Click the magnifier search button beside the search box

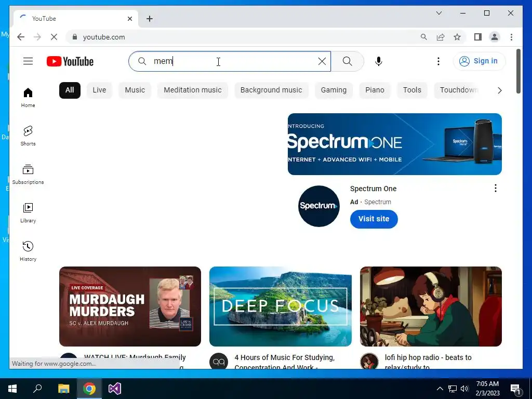(x=347, y=61)
